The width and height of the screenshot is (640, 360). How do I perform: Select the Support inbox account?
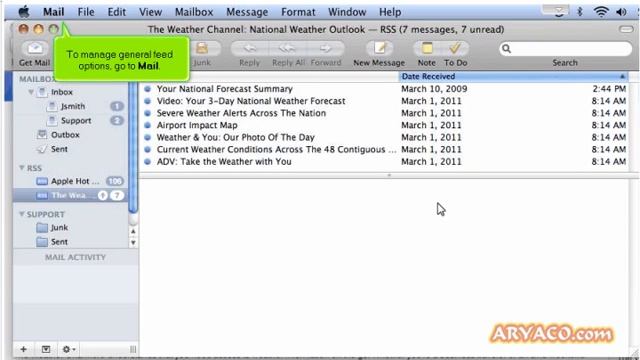[x=76, y=120]
